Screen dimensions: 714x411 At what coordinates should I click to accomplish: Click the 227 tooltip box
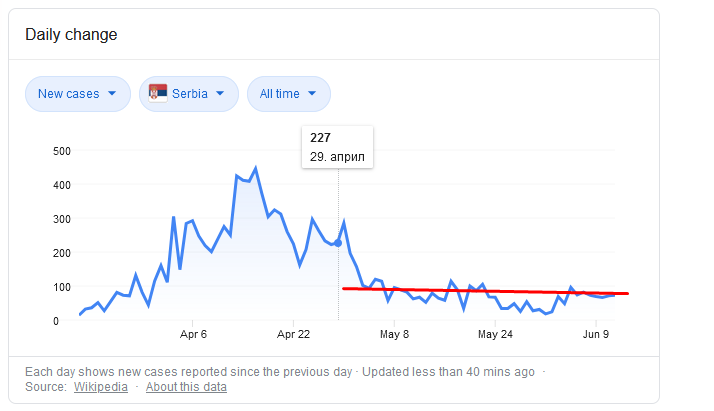click(x=337, y=147)
